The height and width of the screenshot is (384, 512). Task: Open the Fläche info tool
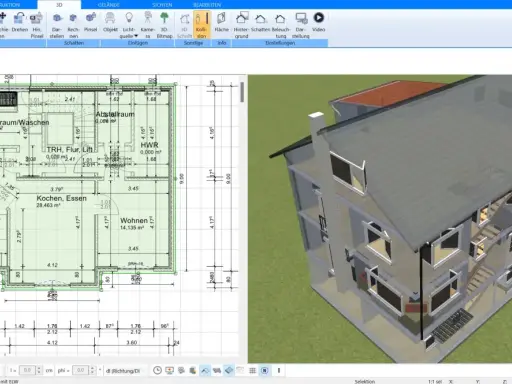(222, 23)
